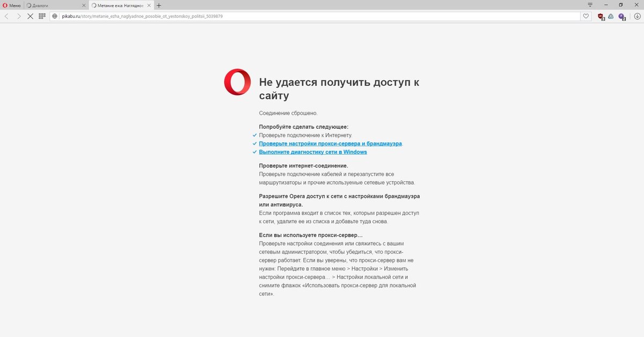
Task: Close the Opera window
Action: pos(636,5)
